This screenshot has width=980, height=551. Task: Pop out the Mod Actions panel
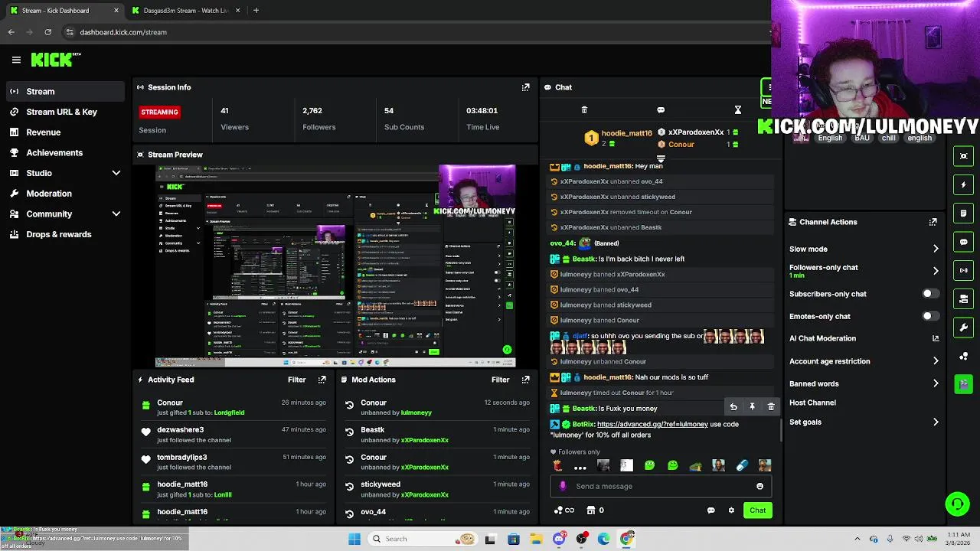click(x=525, y=380)
